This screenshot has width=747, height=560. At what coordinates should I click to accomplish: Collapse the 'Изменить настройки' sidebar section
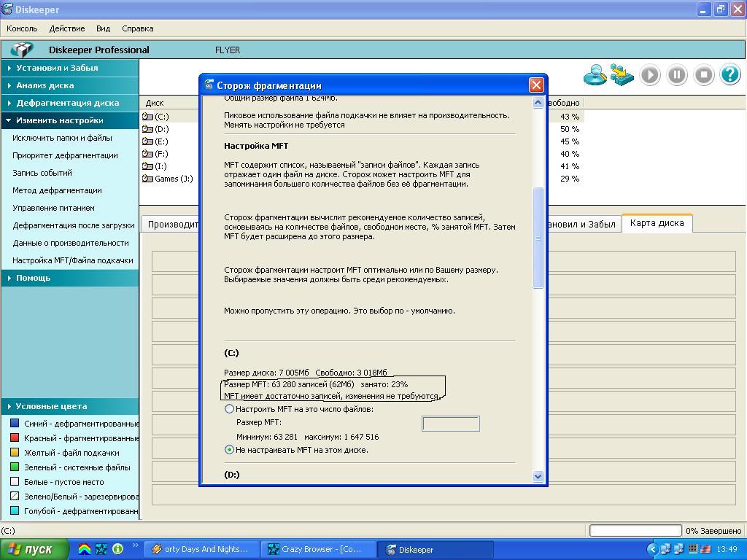pyautogui.click(x=69, y=120)
